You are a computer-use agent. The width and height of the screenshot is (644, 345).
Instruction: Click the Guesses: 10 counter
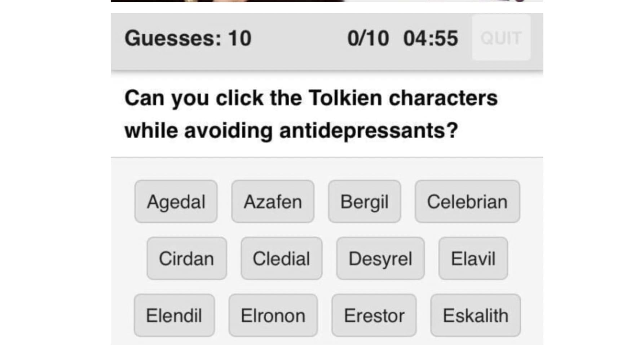click(x=188, y=38)
